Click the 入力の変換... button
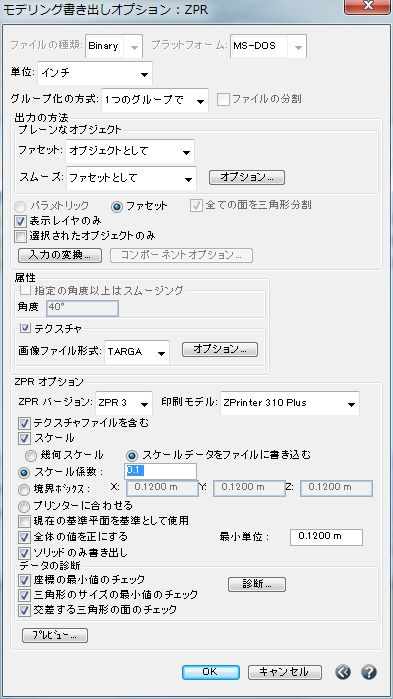Image resolution: width=393 pixels, height=699 pixels. pos(60,255)
